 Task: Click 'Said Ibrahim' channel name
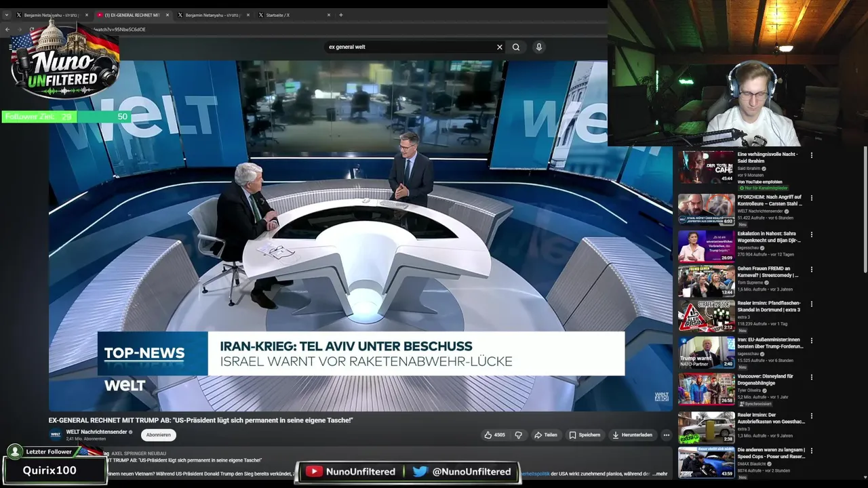[749, 168]
